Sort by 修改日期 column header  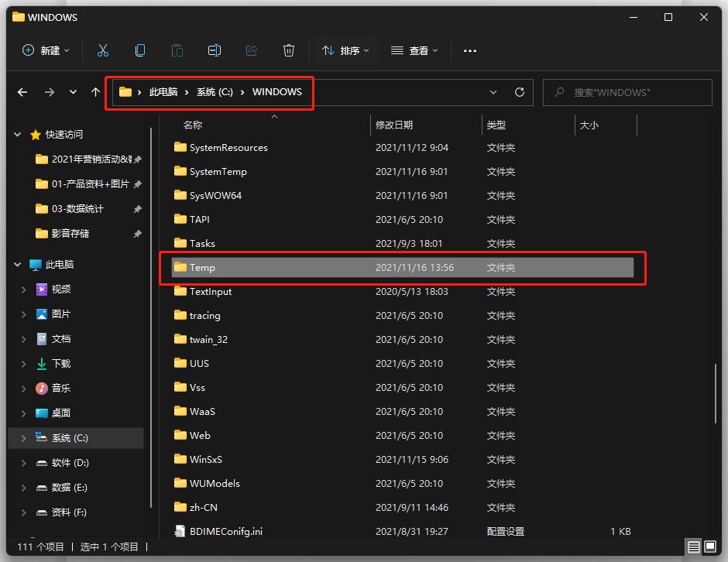(x=394, y=125)
